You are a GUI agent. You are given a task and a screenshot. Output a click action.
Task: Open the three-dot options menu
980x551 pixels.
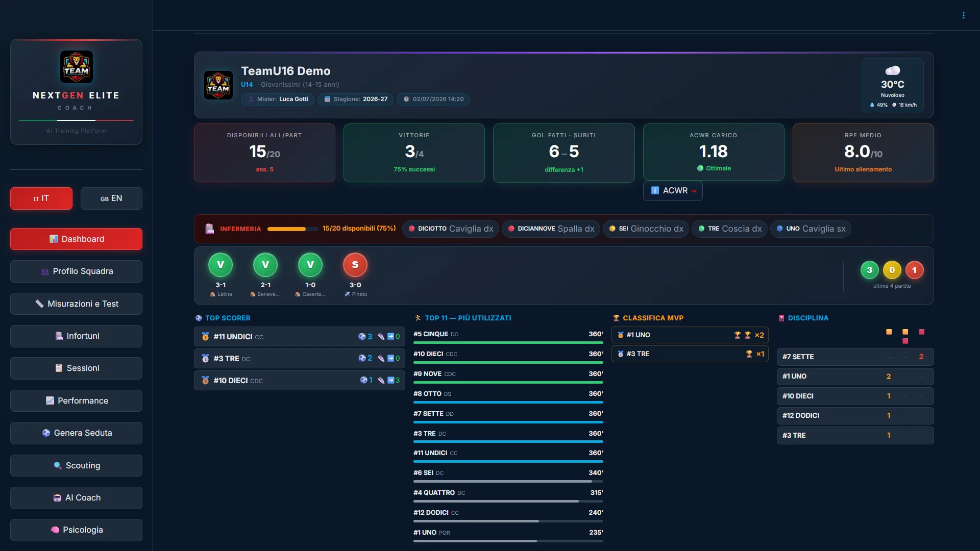[963, 15]
